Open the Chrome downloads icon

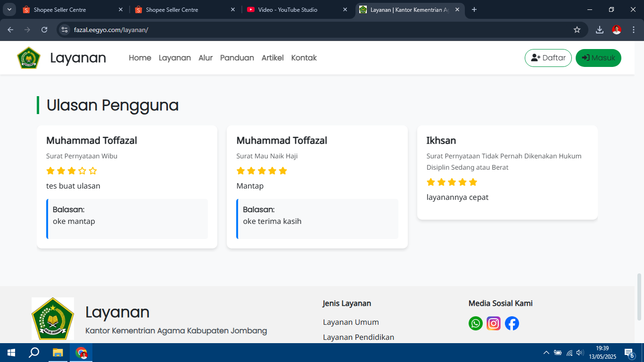(x=600, y=30)
